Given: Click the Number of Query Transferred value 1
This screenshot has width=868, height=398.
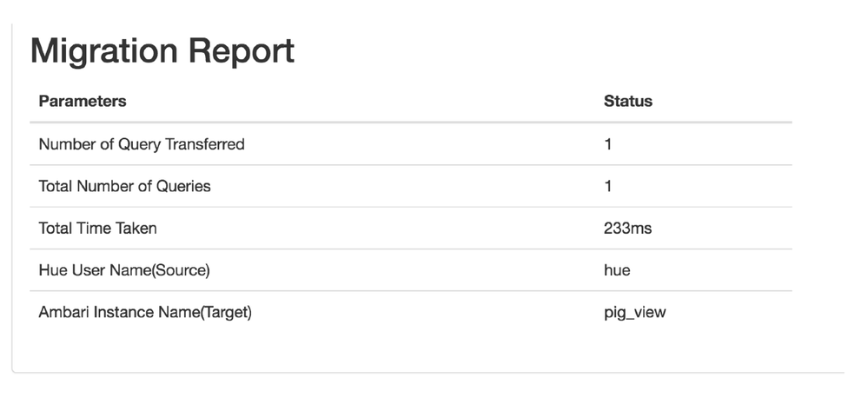Looking at the screenshot, I should [x=608, y=144].
